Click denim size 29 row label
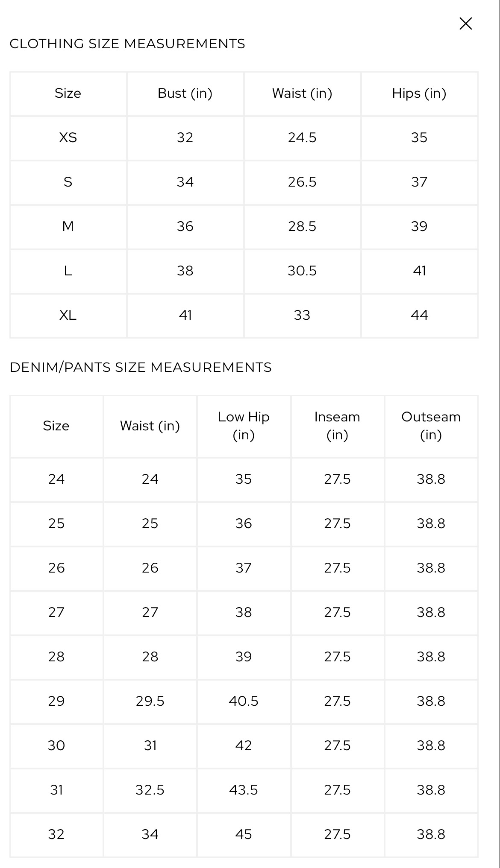 click(56, 701)
